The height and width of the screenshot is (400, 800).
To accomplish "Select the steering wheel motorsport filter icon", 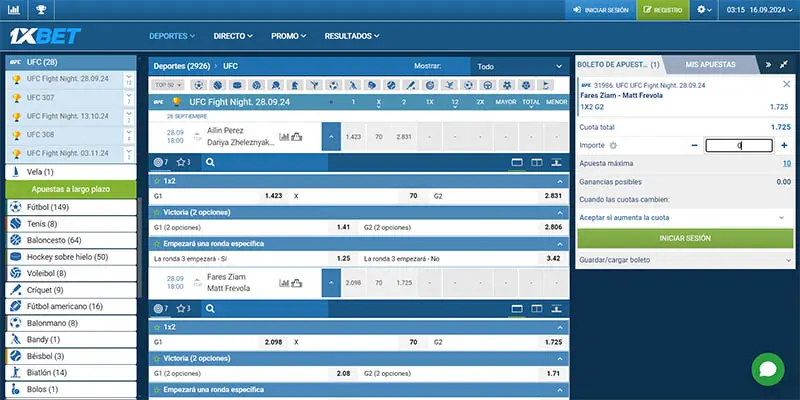I will pyautogui.click(x=488, y=85).
